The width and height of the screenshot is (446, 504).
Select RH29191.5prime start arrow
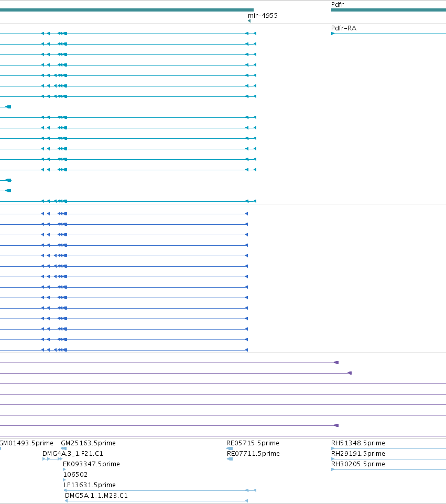tap(333, 459)
